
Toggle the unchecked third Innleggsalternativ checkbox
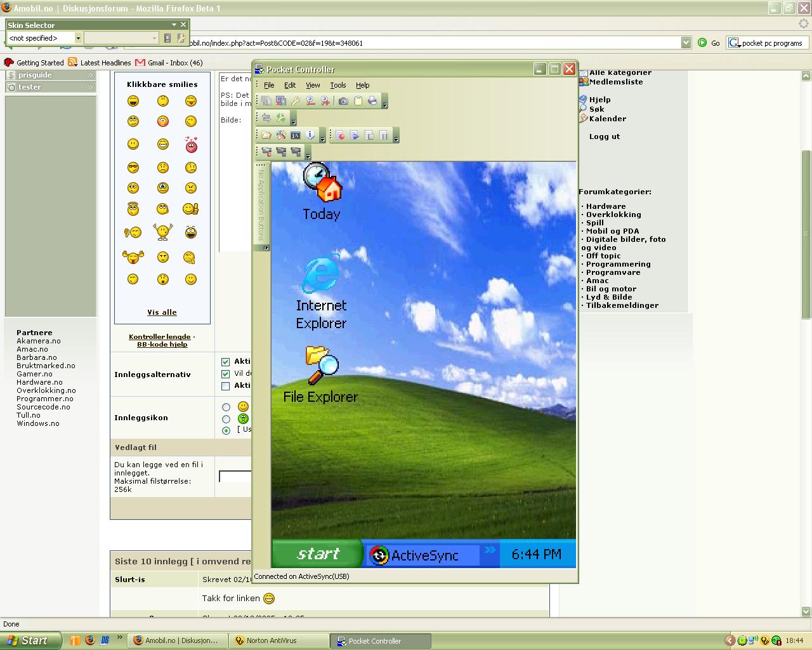click(x=225, y=386)
